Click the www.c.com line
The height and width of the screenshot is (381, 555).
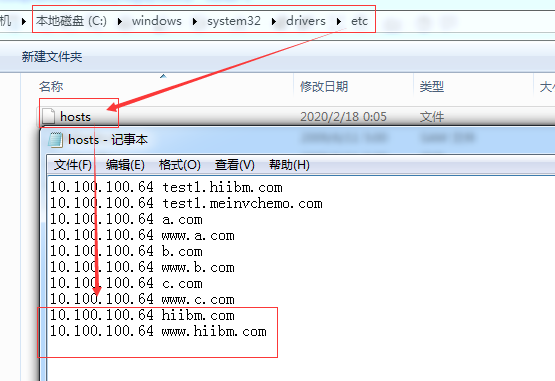pos(142,299)
